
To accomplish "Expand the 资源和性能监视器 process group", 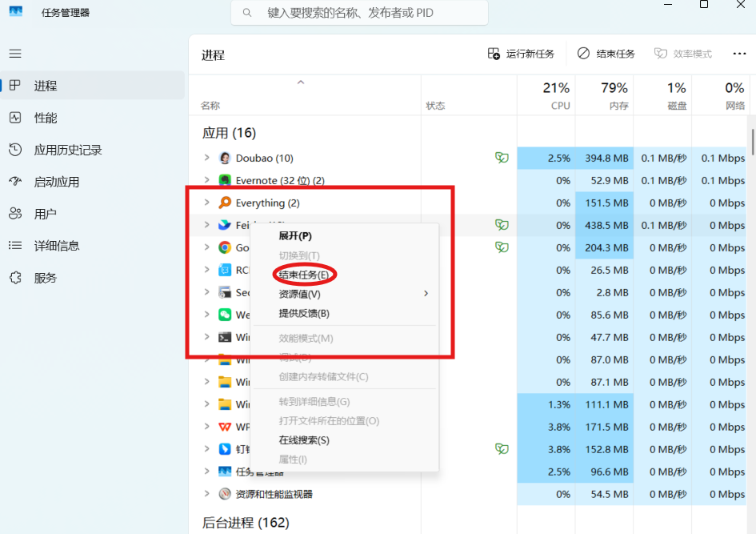I will pos(206,494).
